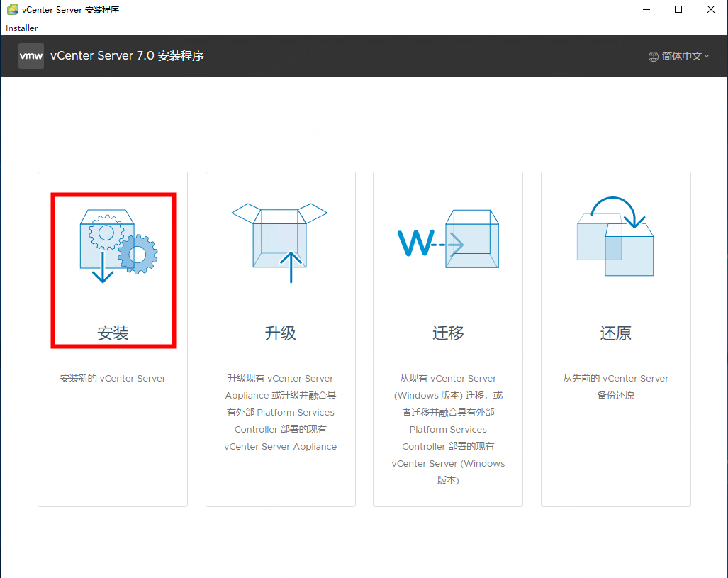Select the 安装 title label
The height and width of the screenshot is (578, 728).
(113, 333)
